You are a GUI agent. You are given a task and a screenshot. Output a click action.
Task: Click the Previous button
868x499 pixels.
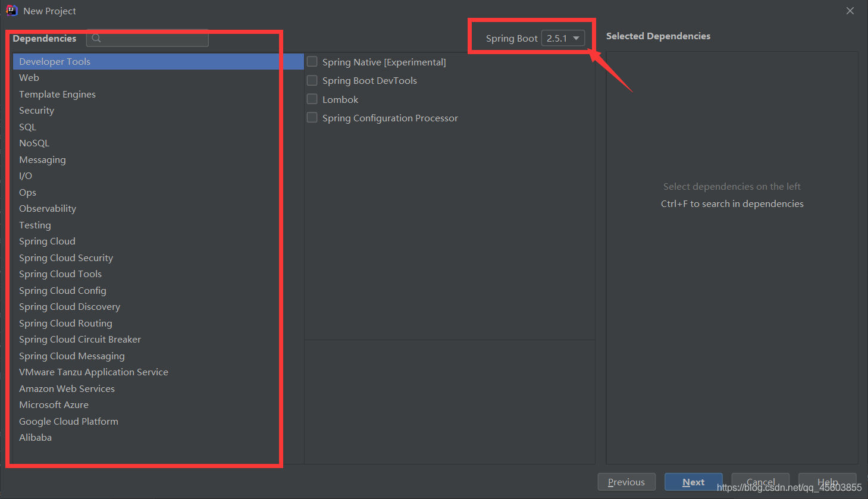(626, 482)
